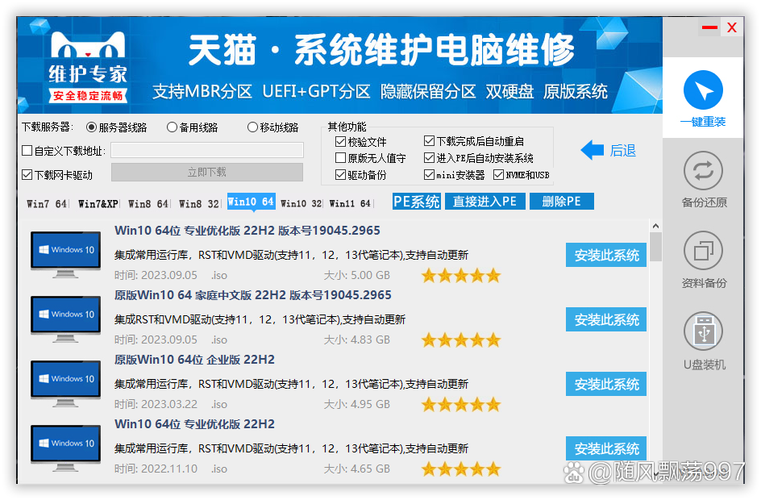Screen dimensions: 761x500
Task: Click title 原版Win10 64 家庭中文版 22H2
Action: [x=253, y=295]
